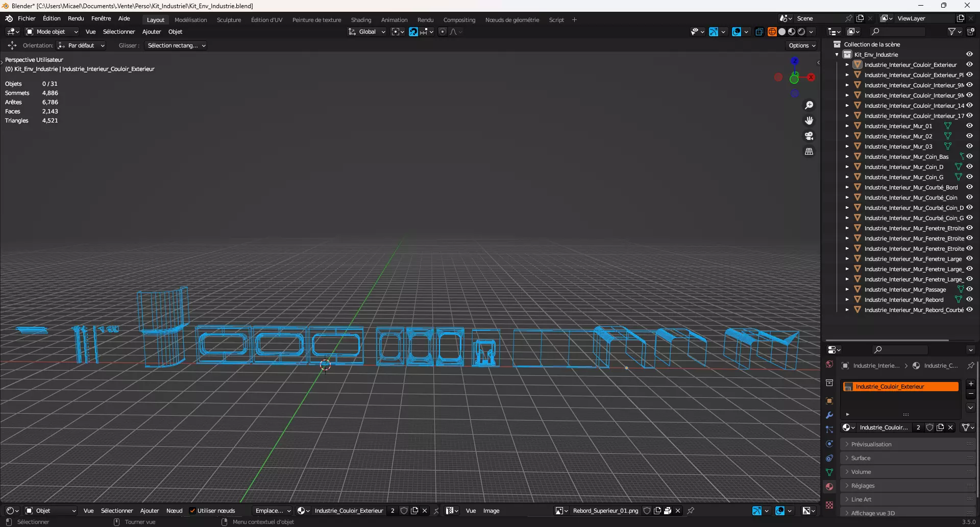The image size is (980, 527).
Task: Open the Object Constraints properties tab
Action: [x=829, y=458]
